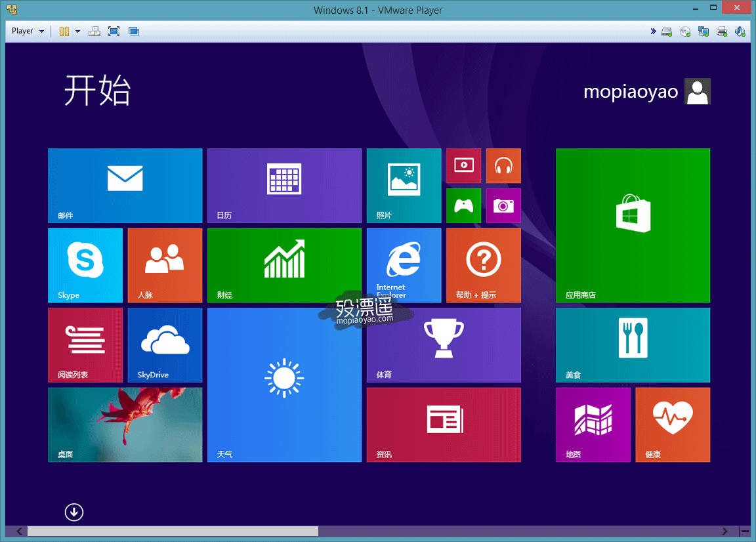Open the Help + Tips (帮助+提示) tile
This screenshot has width=756, height=542.
pyautogui.click(x=484, y=266)
